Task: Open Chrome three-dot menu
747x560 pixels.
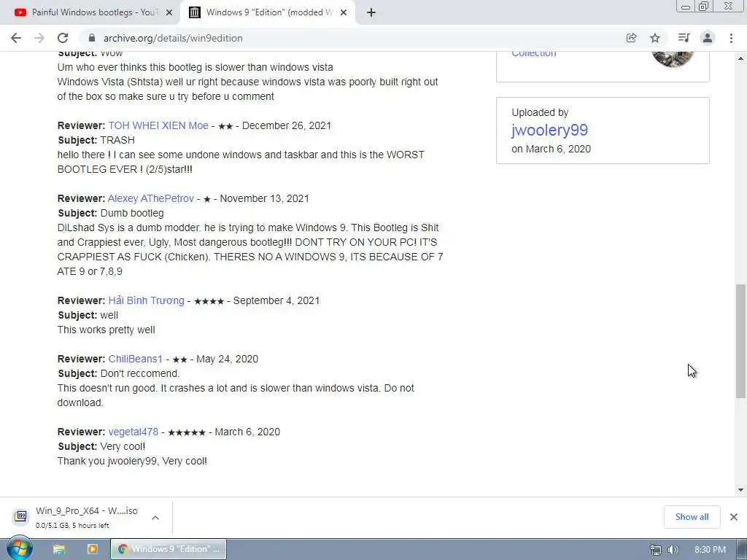Action: [731, 38]
